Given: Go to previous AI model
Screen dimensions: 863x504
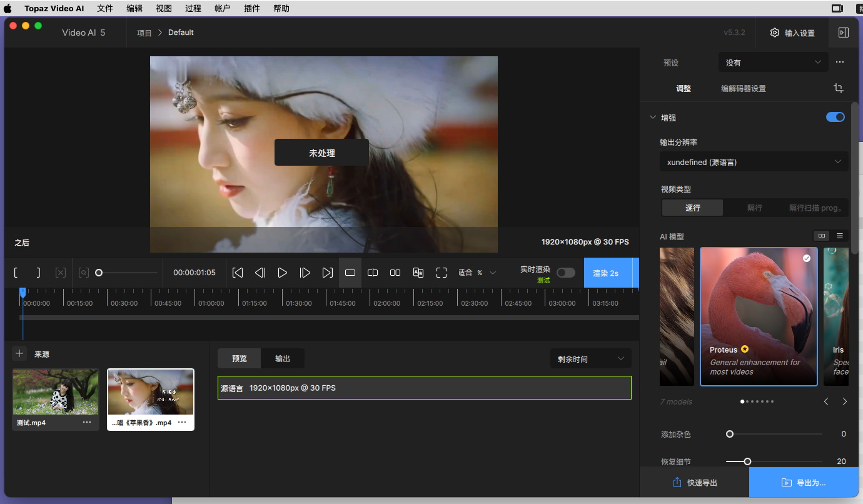Looking at the screenshot, I should tap(826, 401).
